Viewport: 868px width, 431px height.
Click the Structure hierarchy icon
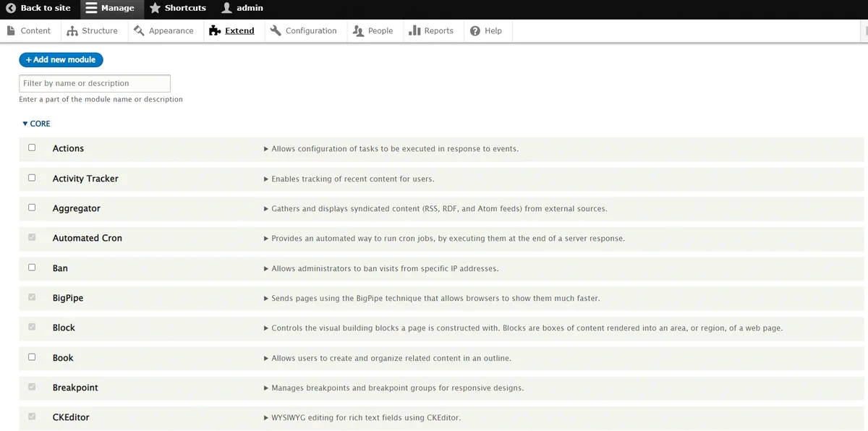pyautogui.click(x=72, y=31)
